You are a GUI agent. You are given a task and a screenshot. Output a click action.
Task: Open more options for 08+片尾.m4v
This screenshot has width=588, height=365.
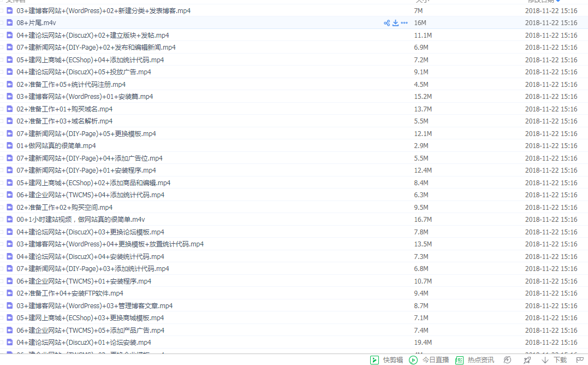[x=404, y=23]
